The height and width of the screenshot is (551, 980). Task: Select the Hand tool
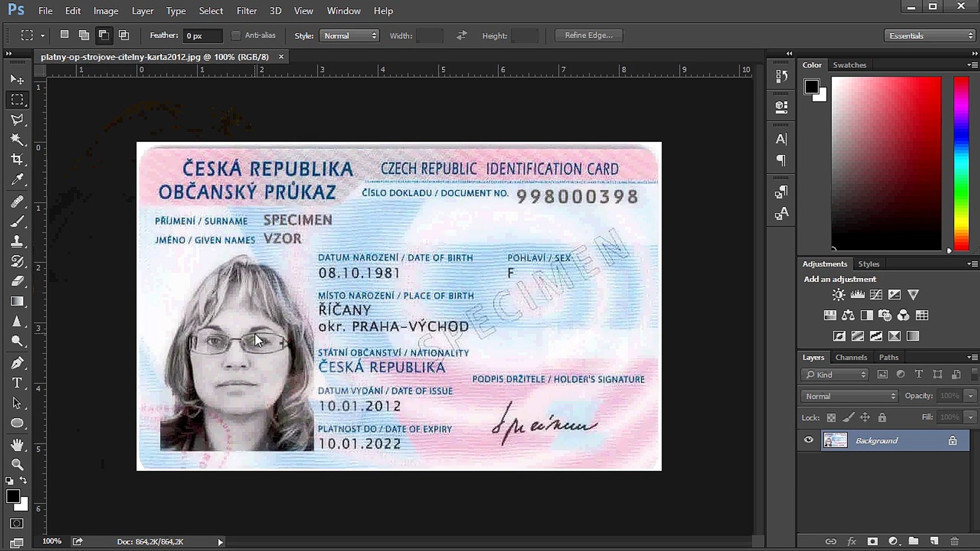tap(17, 444)
